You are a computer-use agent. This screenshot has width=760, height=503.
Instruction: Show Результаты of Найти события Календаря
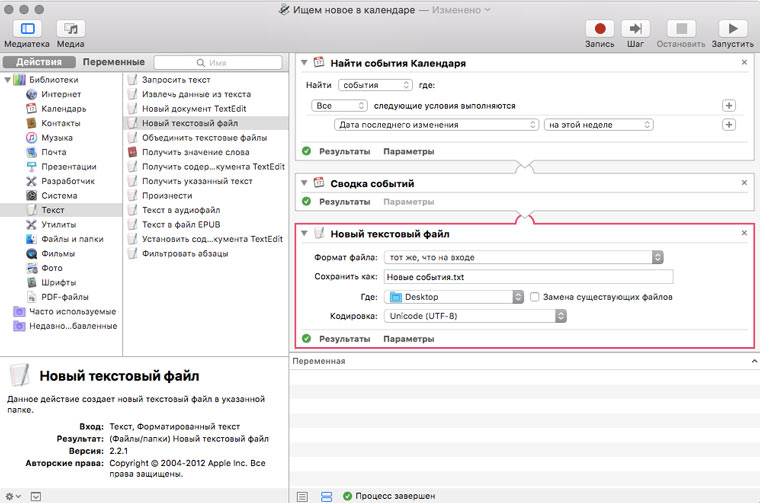coord(345,152)
